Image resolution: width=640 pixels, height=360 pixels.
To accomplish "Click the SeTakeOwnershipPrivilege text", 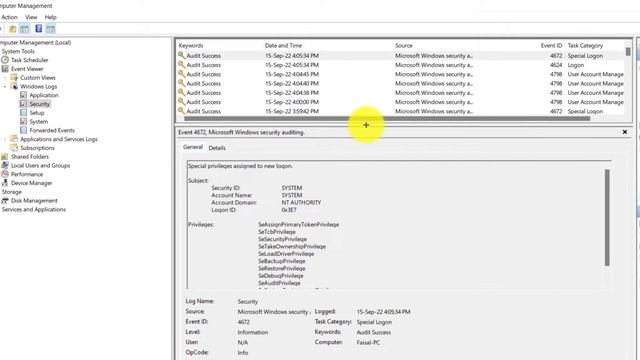I will tap(292, 247).
